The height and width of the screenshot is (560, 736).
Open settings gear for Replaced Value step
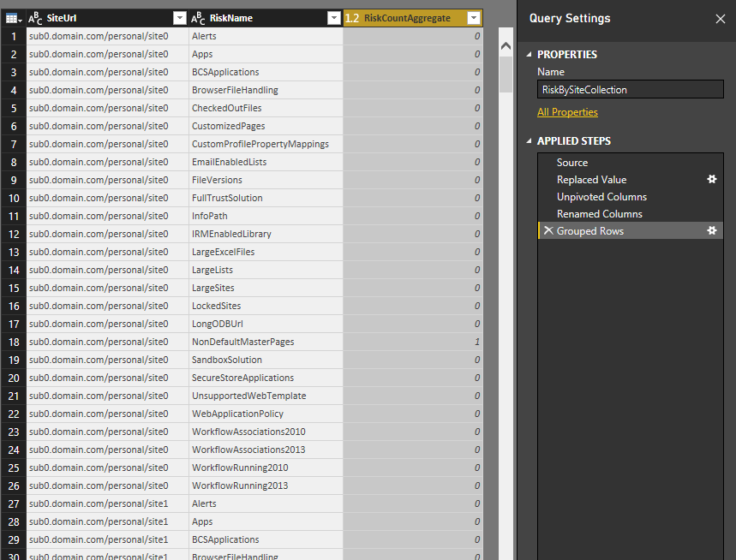point(711,180)
